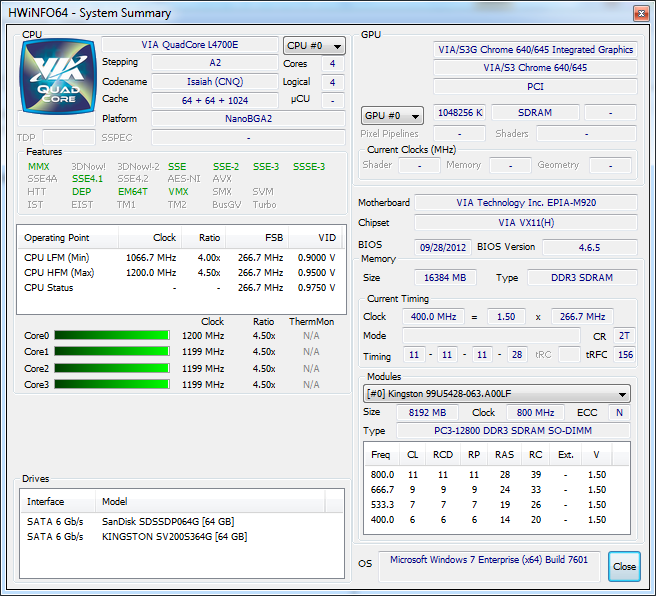This screenshot has width=656, height=596.
Task: Click the CR value 2T
Action: pos(624,335)
